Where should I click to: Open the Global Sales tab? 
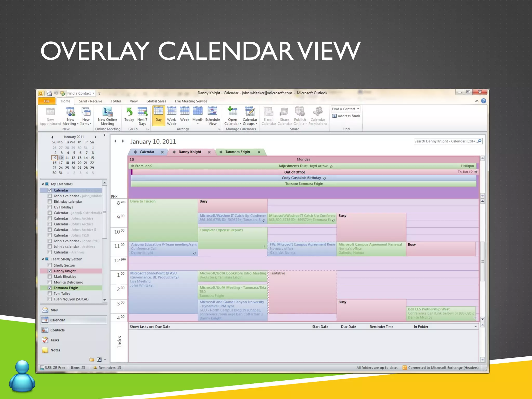[156, 101]
